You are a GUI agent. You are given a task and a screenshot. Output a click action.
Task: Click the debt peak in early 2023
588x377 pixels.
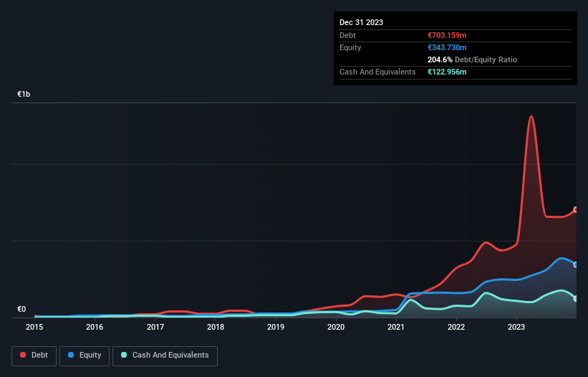(531, 116)
